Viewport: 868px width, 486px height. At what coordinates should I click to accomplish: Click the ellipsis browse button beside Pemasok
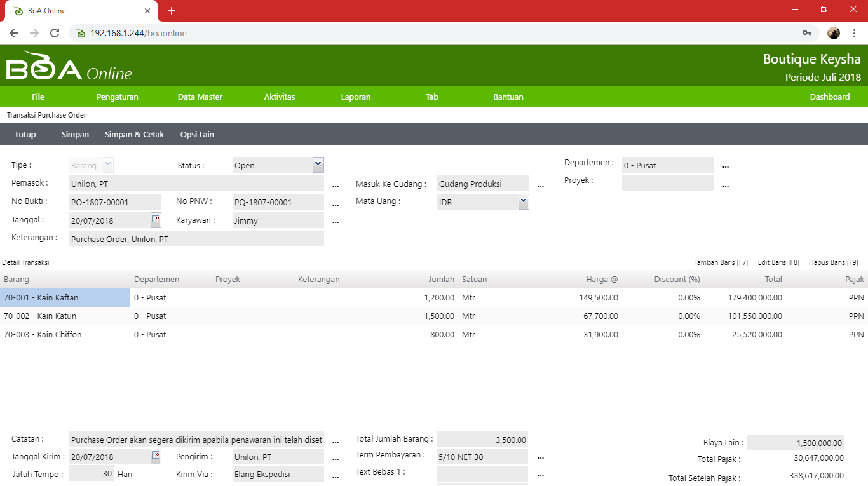point(336,186)
